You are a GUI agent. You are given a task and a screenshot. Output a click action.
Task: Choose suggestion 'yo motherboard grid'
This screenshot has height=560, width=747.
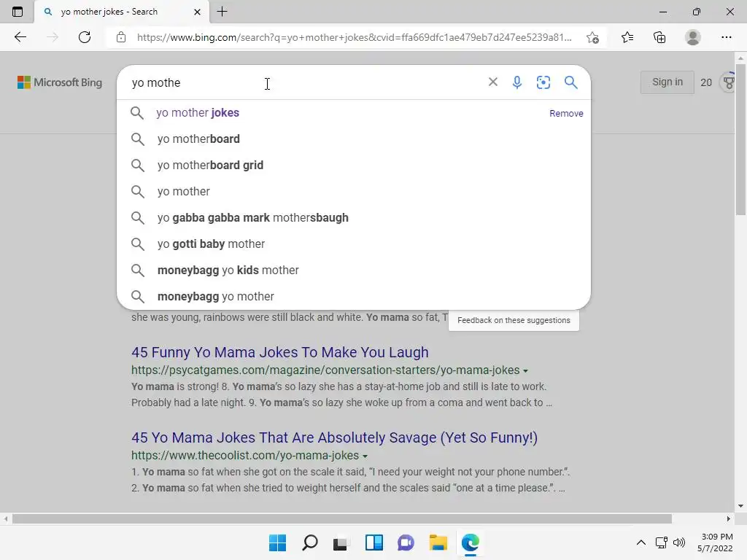coord(354,166)
